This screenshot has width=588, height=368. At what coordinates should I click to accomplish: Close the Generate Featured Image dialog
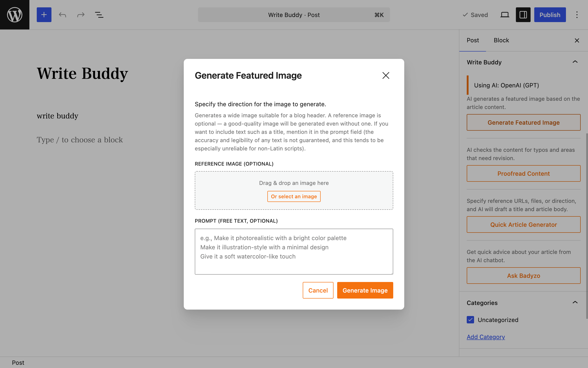(386, 75)
